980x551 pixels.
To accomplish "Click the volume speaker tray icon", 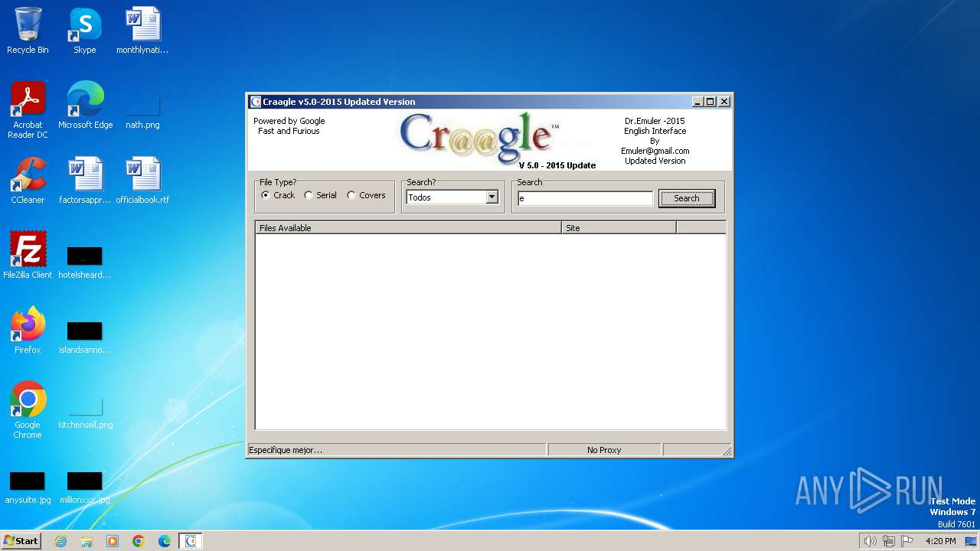I will click(x=870, y=541).
